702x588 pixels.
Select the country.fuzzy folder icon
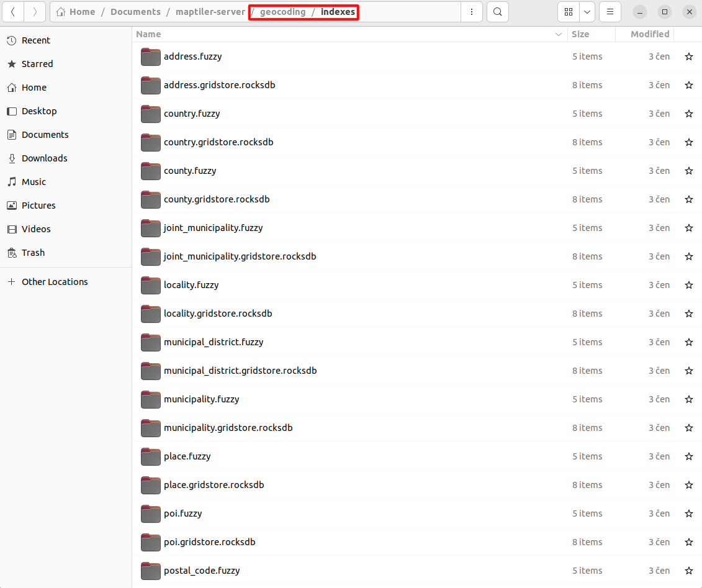tap(150, 114)
